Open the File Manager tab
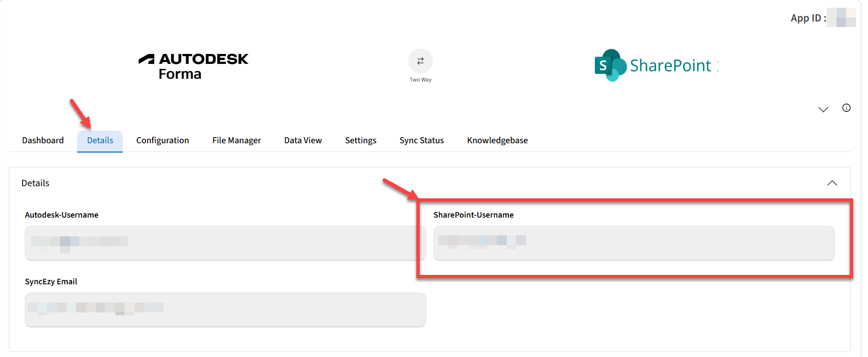 coord(236,140)
